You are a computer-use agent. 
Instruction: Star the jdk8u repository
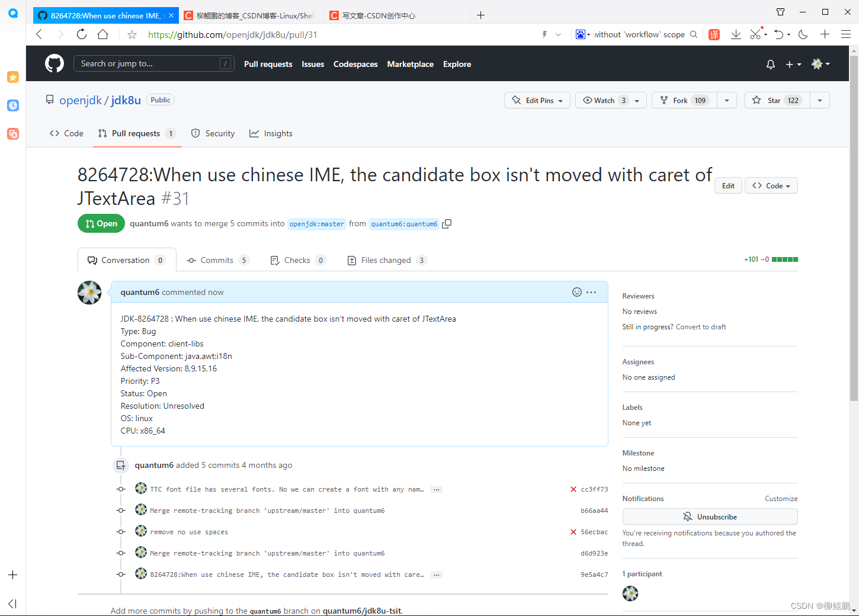(776, 100)
